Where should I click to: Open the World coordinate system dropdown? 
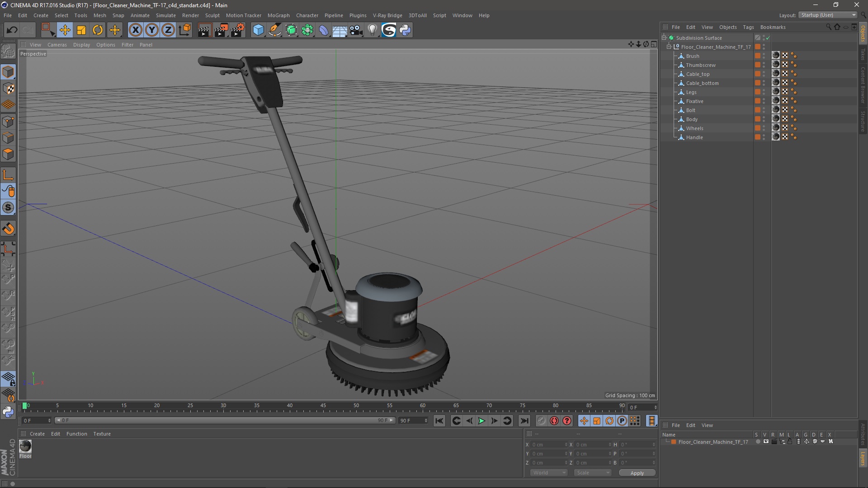[x=549, y=473]
